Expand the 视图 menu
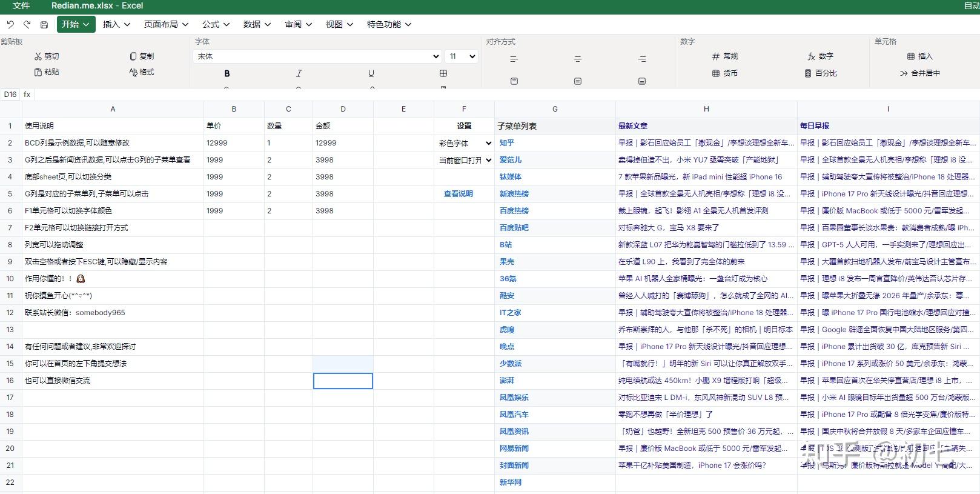Viewport: 980px width, 494px height. pyautogui.click(x=340, y=24)
